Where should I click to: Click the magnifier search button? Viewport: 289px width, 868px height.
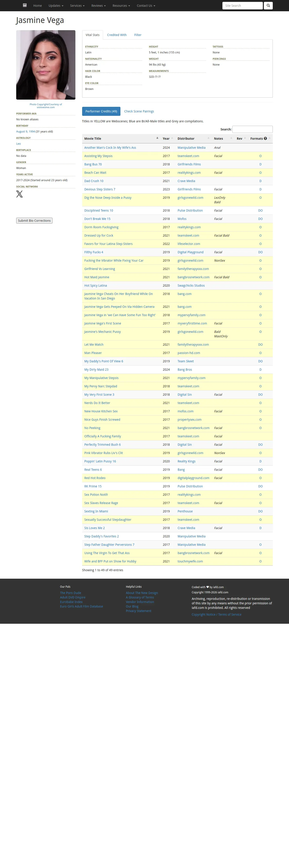[x=268, y=6]
